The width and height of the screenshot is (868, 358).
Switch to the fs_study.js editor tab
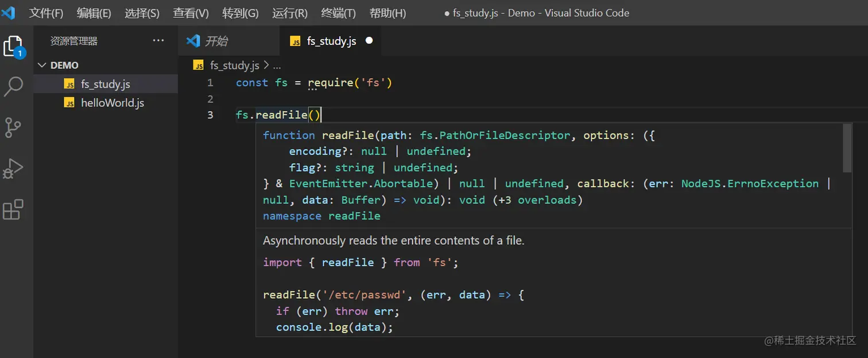coord(330,41)
